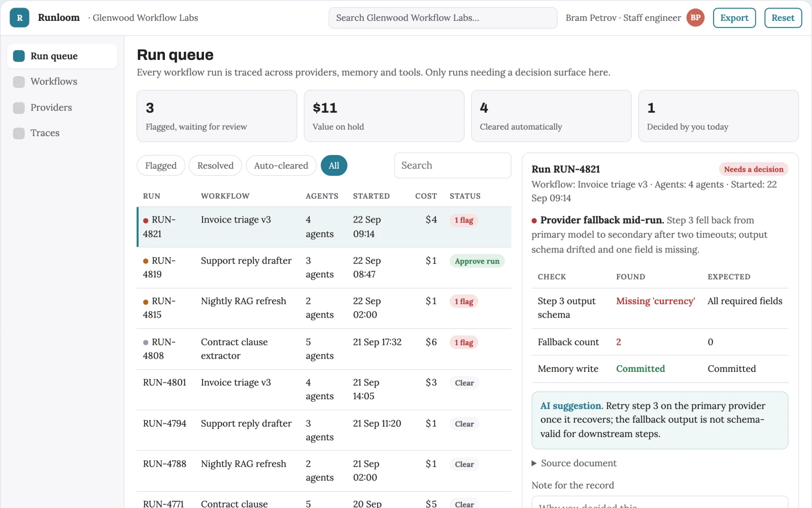
Task: Click the STARTED column header
Action: [371, 196]
